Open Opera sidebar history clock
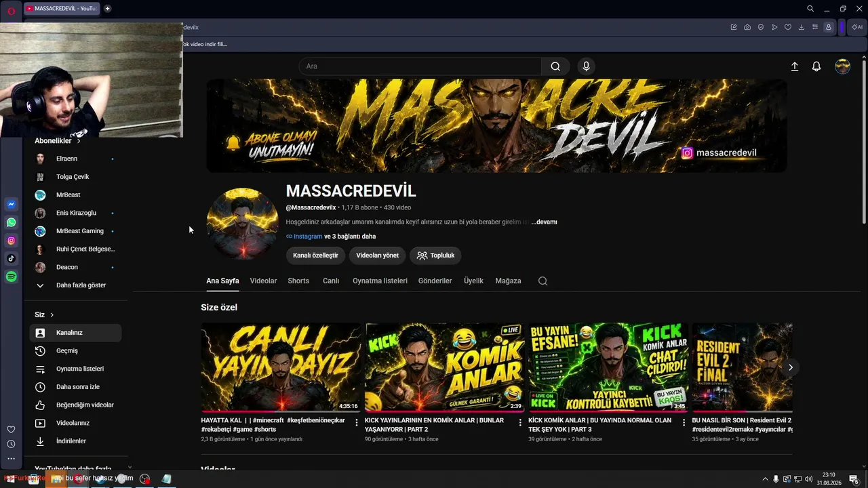 tap(11, 444)
